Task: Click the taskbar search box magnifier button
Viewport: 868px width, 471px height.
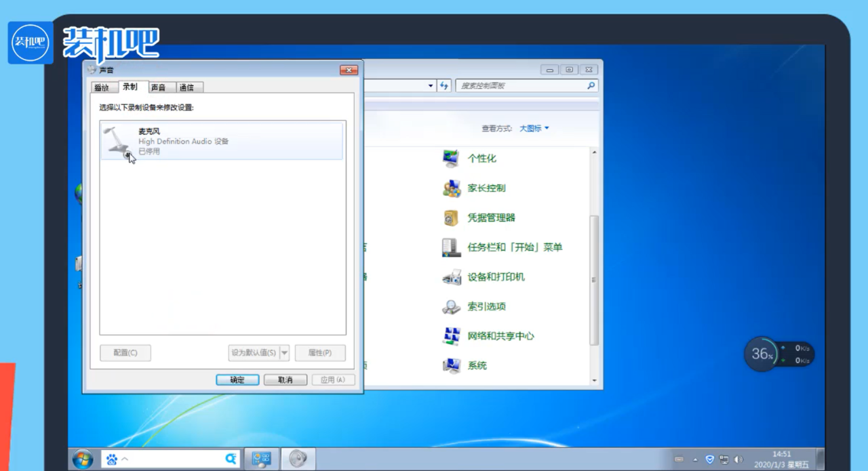Action: click(231, 459)
